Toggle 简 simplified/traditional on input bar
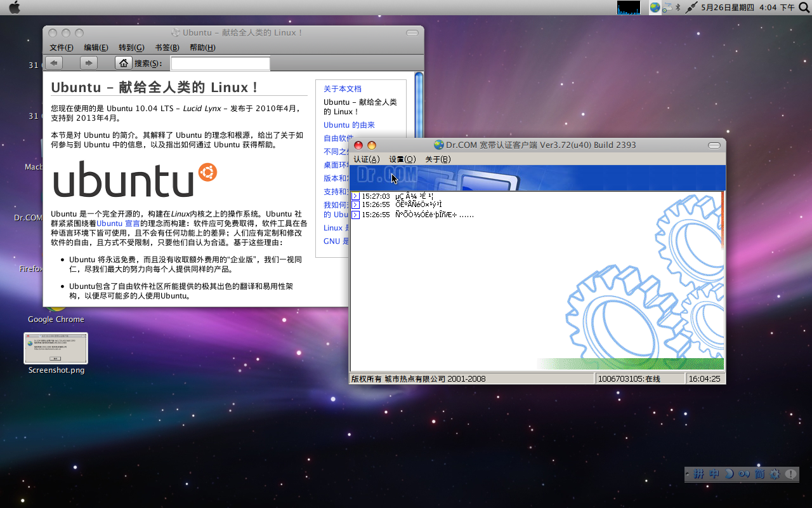The image size is (812, 508). 760,474
